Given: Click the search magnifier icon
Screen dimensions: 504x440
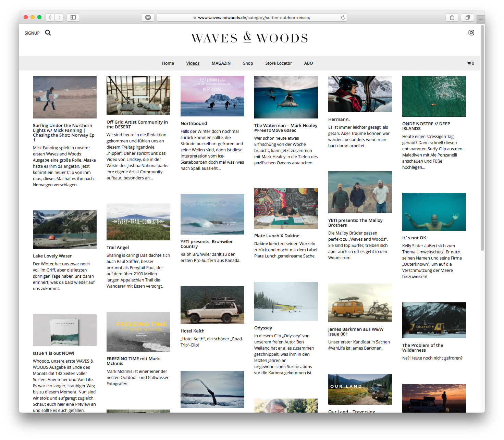Looking at the screenshot, I should click(48, 33).
